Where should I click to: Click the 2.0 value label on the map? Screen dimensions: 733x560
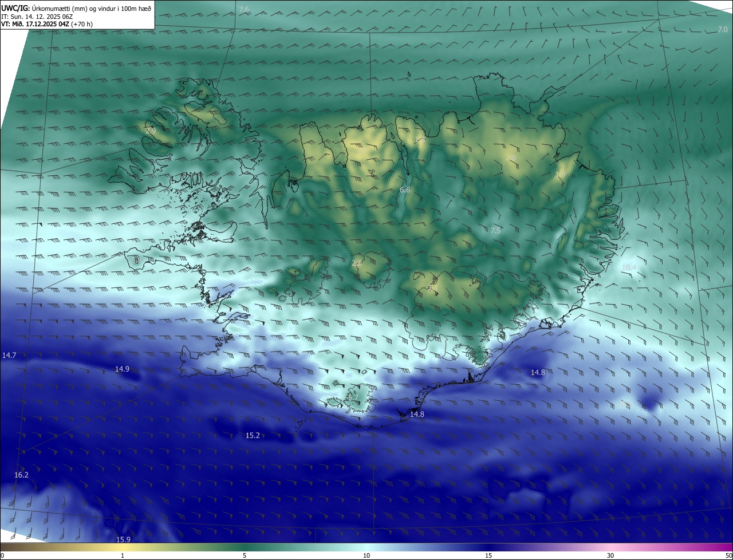(x=511, y=157)
